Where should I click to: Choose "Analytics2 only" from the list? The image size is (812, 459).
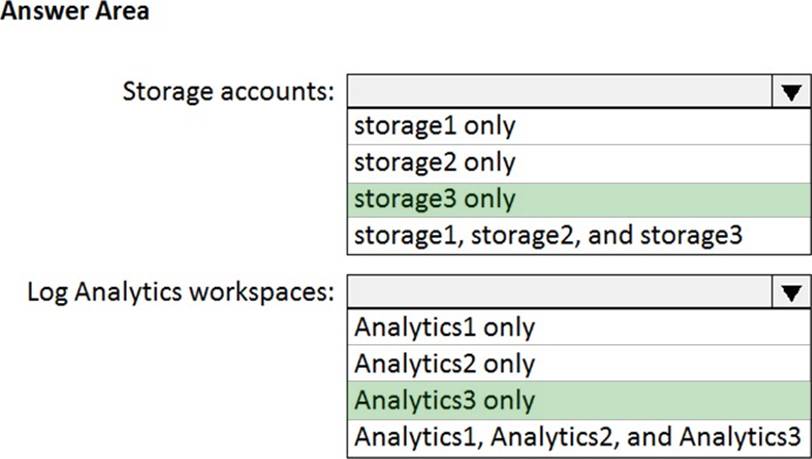[x=444, y=363]
